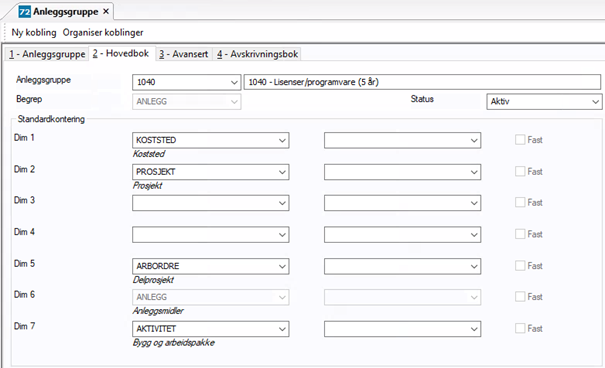Select the 2 - Hovedbok tab
The height and width of the screenshot is (368, 605).
pos(121,53)
